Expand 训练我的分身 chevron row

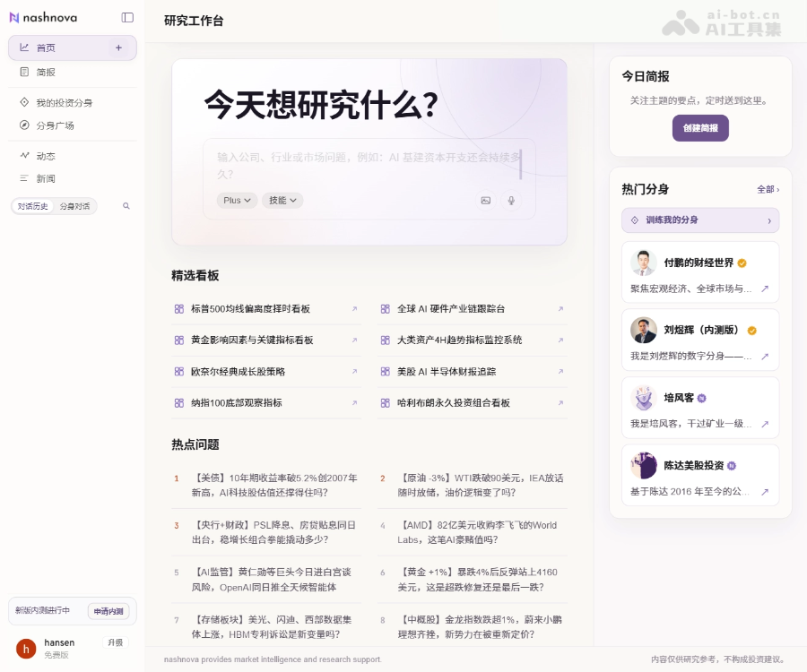pyautogui.click(x=700, y=220)
